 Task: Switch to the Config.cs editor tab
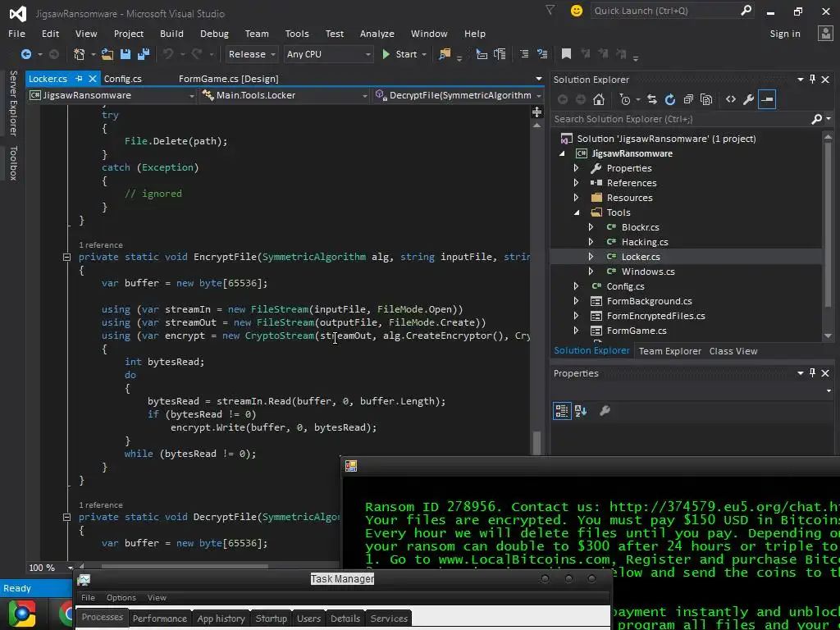point(123,79)
